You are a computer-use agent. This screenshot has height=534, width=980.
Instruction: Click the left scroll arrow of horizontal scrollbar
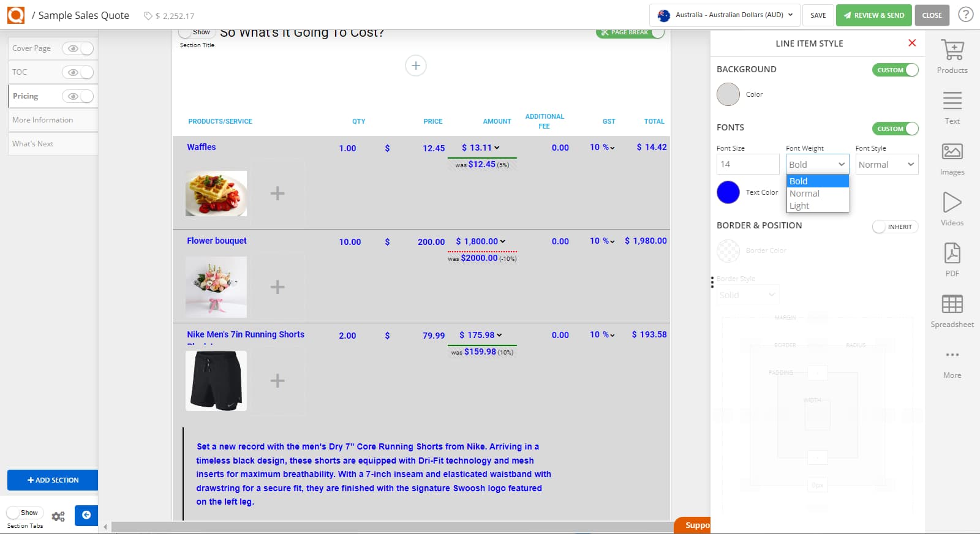point(105,527)
